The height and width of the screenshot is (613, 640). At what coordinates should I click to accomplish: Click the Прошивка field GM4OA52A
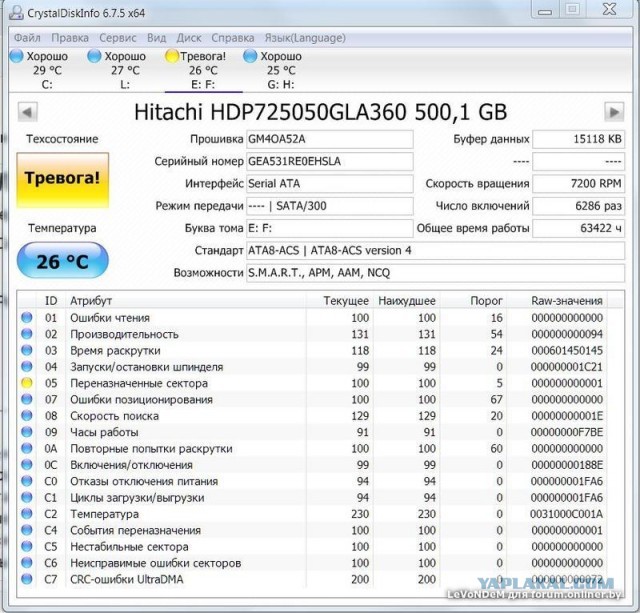coord(329,139)
